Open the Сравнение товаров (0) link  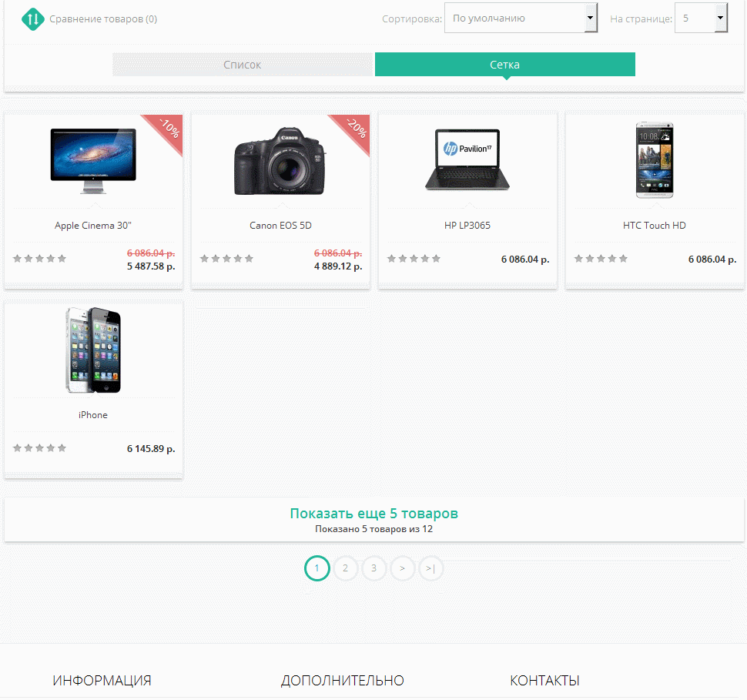[103, 18]
